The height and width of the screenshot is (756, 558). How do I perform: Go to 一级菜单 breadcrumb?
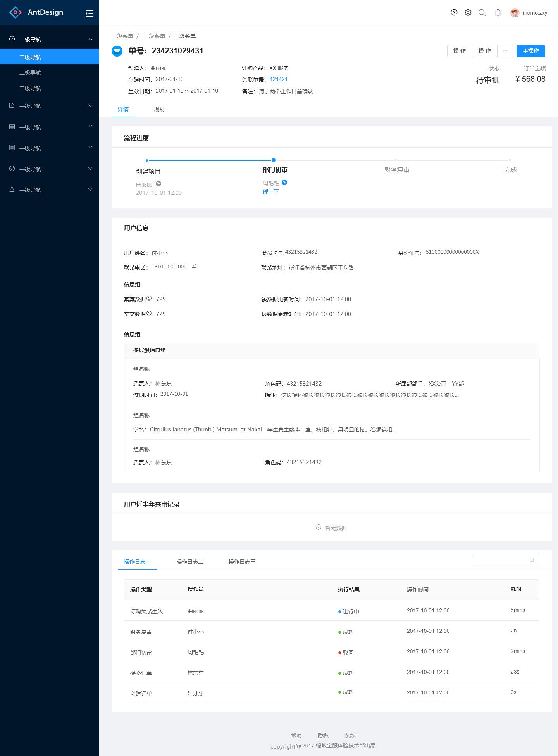coord(122,36)
